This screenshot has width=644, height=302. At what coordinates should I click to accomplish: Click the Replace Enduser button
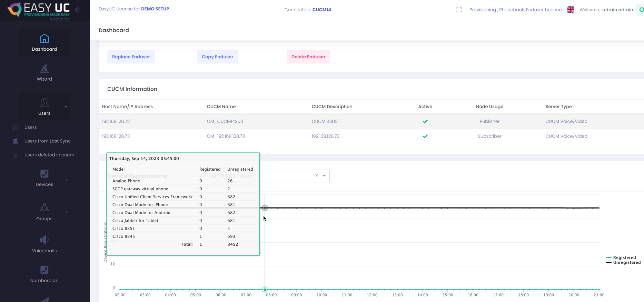pos(131,57)
